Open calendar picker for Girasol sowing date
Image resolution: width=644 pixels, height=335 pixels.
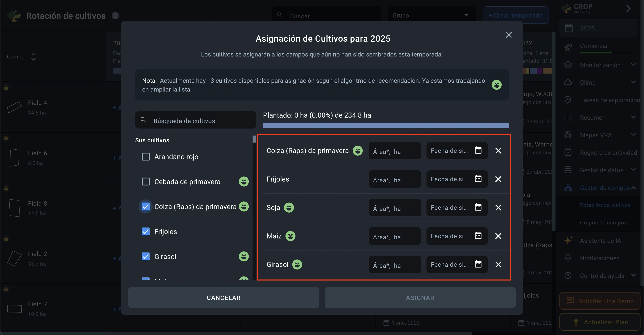[x=478, y=264]
